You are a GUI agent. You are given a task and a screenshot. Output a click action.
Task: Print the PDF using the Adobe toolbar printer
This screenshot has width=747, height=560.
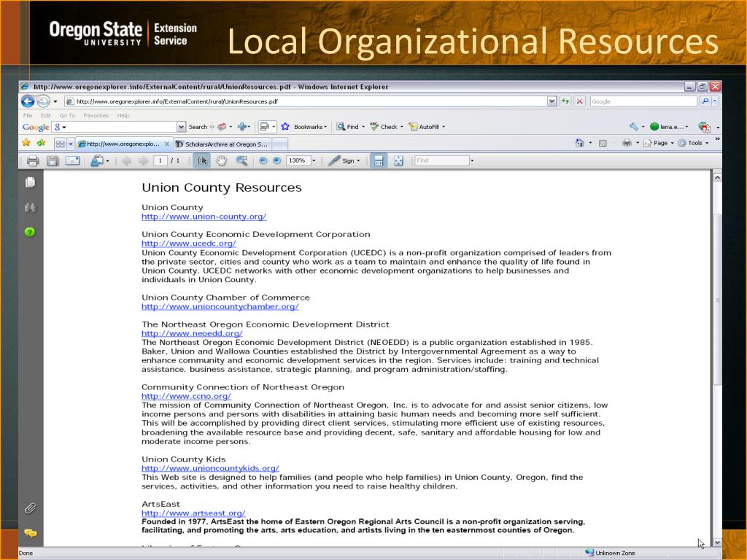point(32,161)
